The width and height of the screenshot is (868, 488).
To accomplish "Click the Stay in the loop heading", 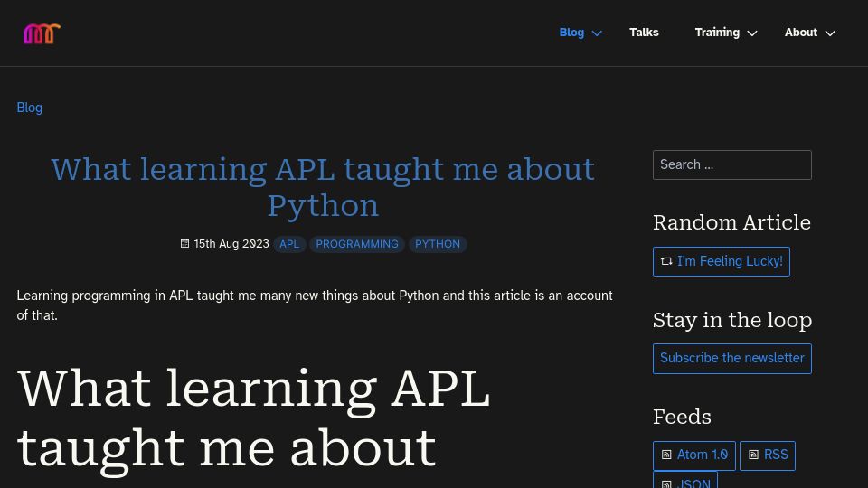I will click(x=731, y=320).
